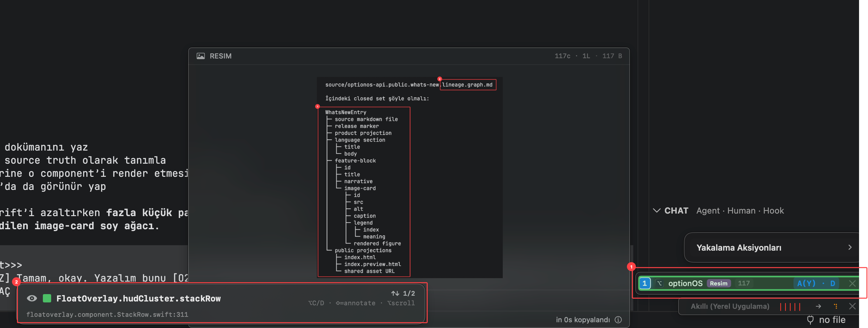Click the CHAT section title
Viewport: 868px width, 328px height.
click(676, 210)
